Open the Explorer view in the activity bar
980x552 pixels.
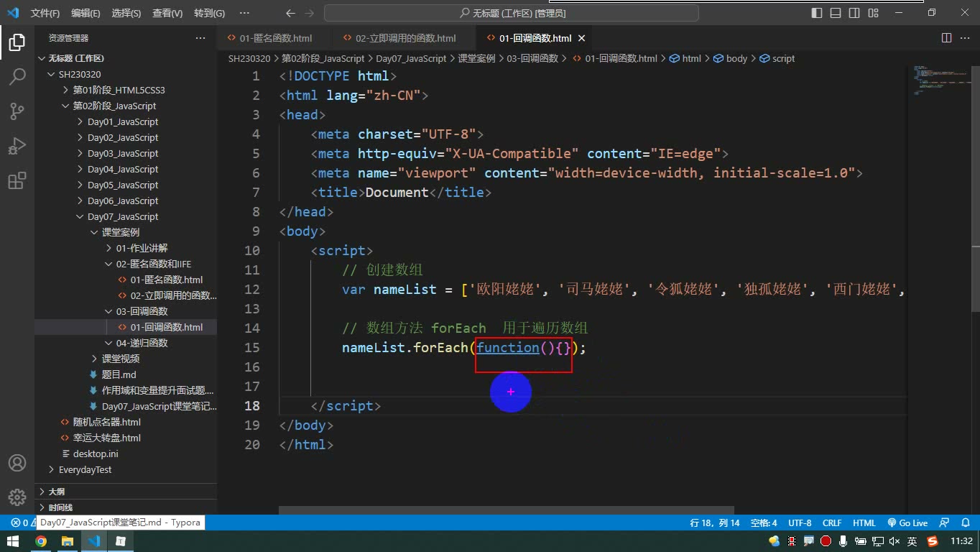tap(17, 42)
